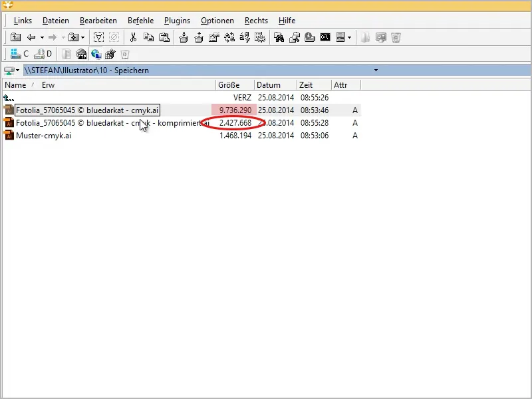This screenshot has width=532, height=399.
Task: Click the Copy files icon
Action: [148, 37]
